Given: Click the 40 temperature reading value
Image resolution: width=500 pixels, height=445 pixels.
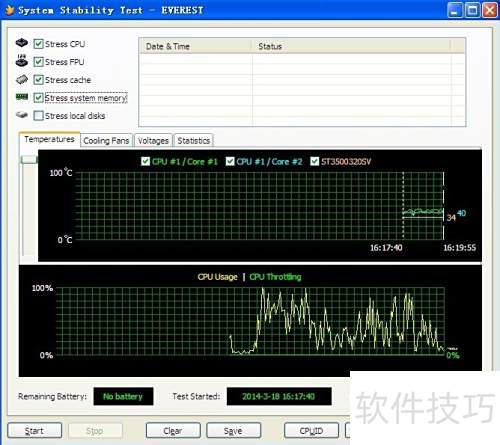Looking at the screenshot, I should coord(461,213).
